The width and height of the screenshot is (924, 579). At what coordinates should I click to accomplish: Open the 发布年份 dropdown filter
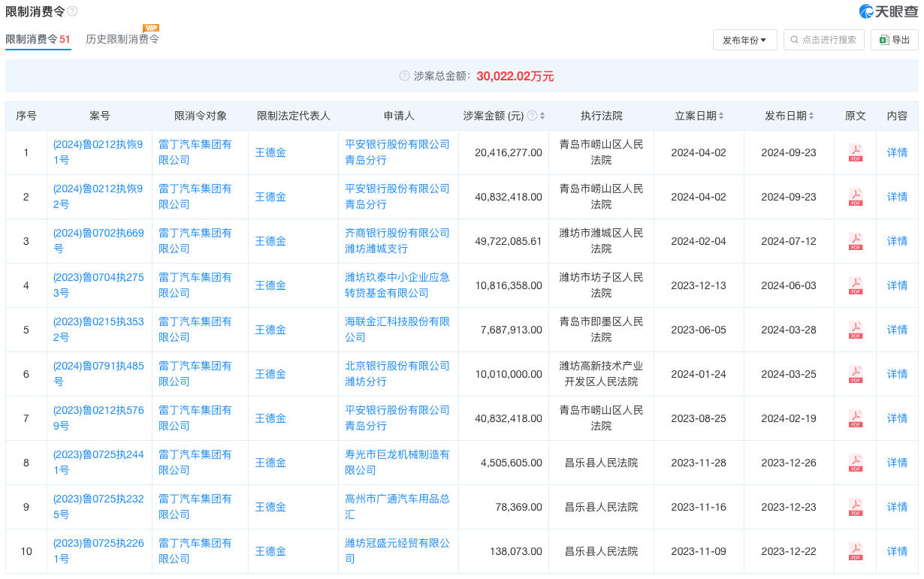point(744,40)
